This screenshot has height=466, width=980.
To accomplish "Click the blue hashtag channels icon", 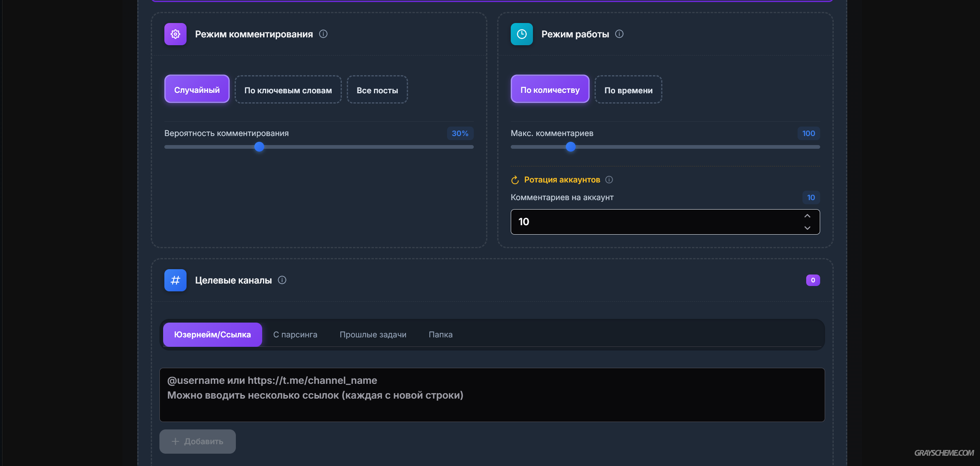I will [x=175, y=280].
